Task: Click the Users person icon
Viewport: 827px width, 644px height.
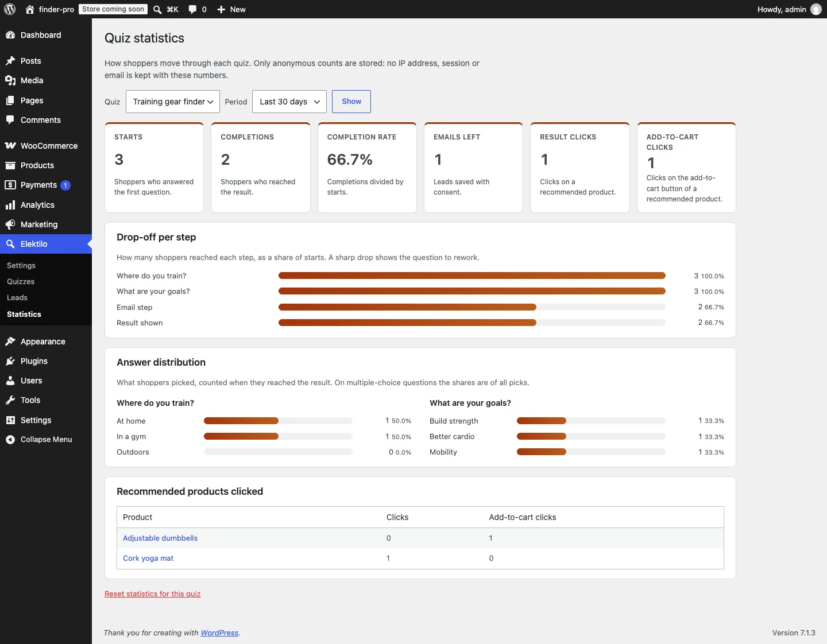Action: coord(10,381)
